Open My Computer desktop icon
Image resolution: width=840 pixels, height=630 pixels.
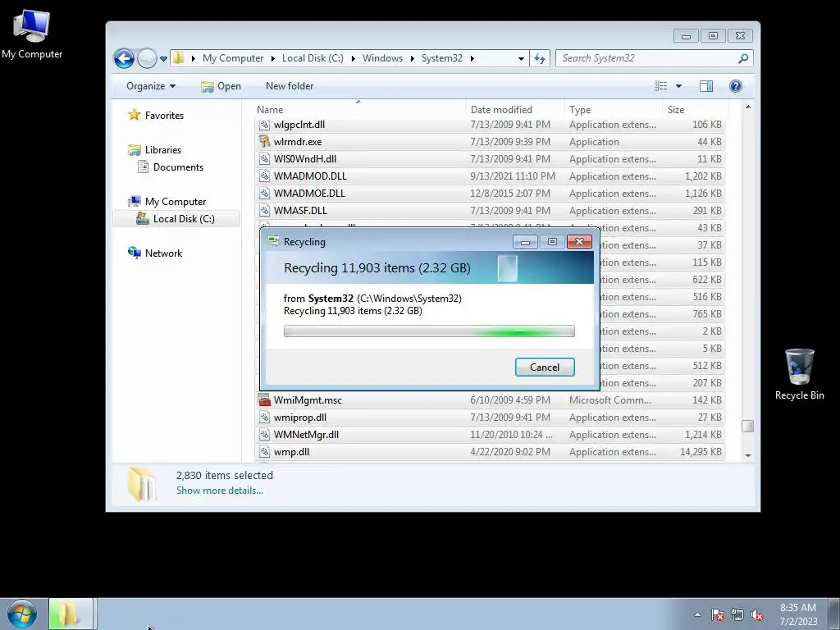pyautogui.click(x=32, y=33)
